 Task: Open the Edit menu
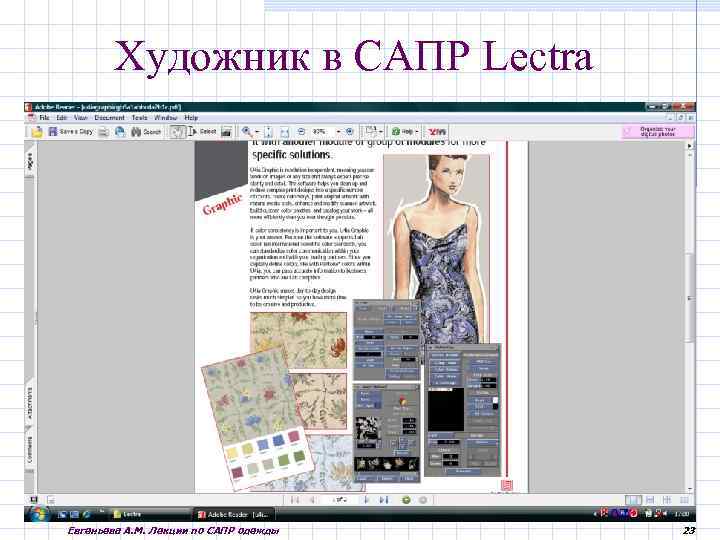62,118
